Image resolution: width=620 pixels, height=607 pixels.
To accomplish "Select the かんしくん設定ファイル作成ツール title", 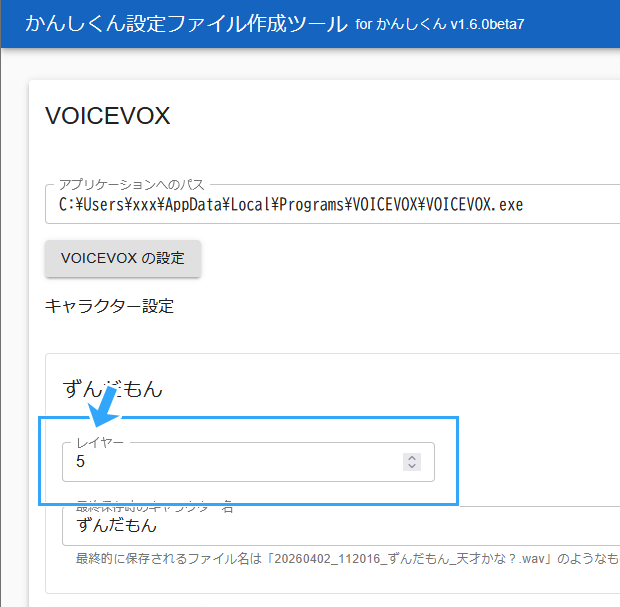I will coord(186,24).
